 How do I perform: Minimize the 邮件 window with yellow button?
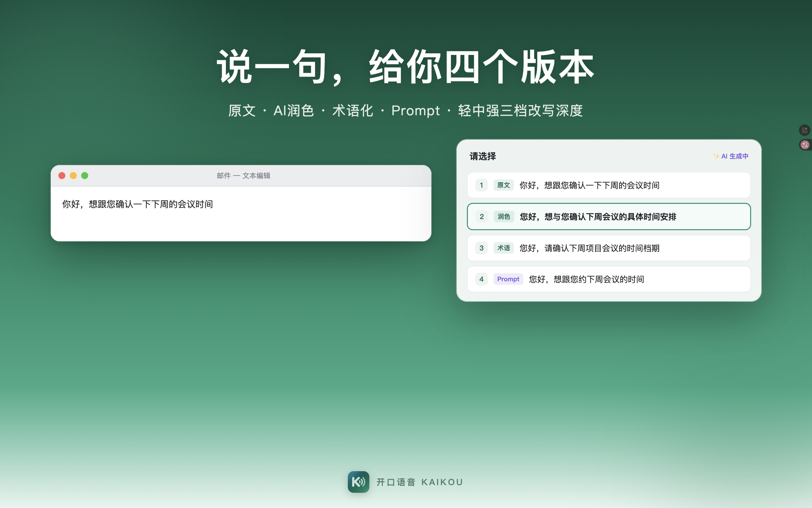(73, 176)
